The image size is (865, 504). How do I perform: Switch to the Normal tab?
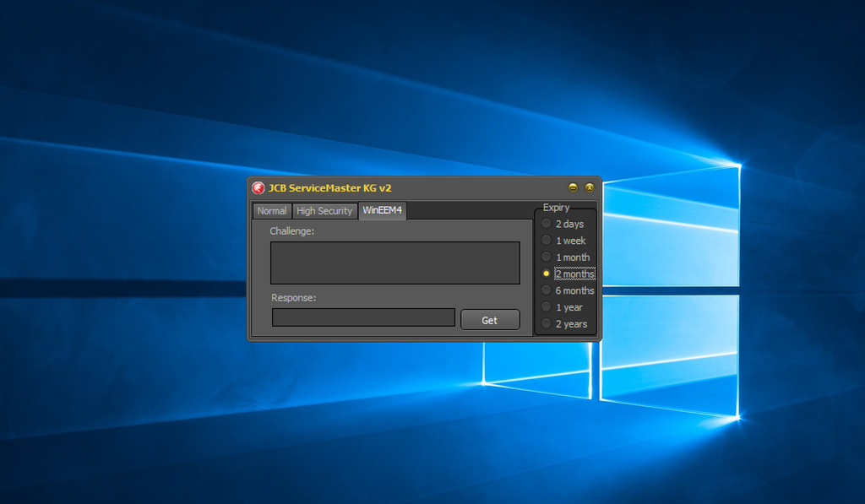(272, 211)
